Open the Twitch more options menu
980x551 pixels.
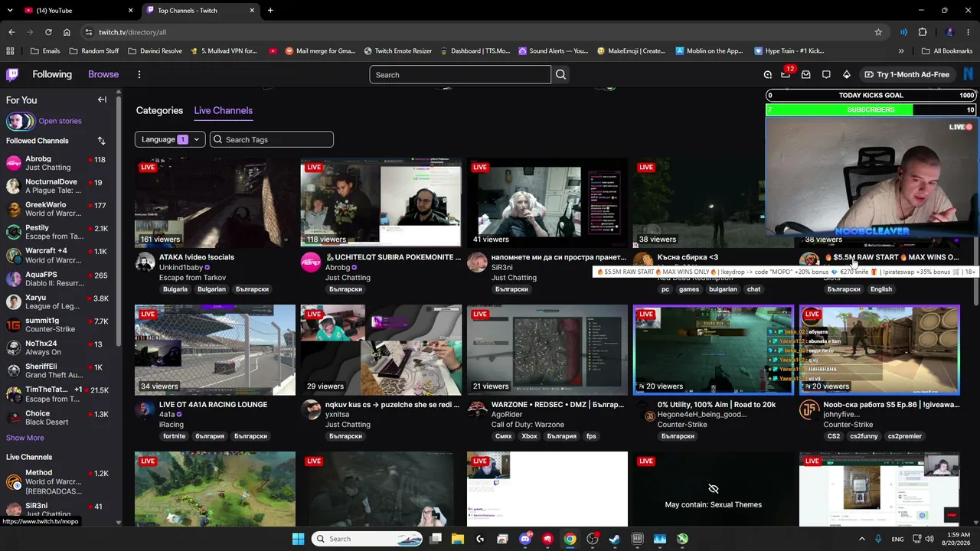(139, 74)
